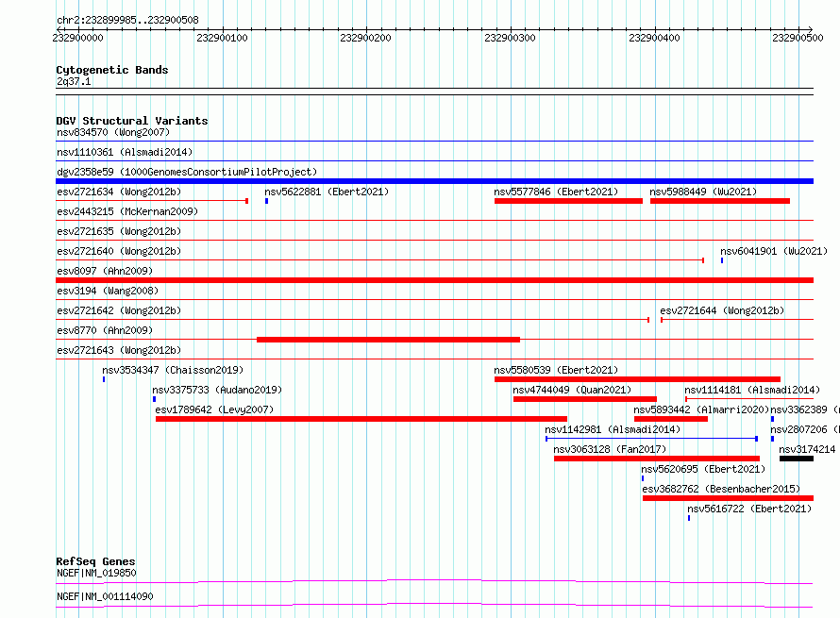The height and width of the screenshot is (618, 840).
Task: Click esv8097 (Ahn2009) label
Action: tap(105, 271)
